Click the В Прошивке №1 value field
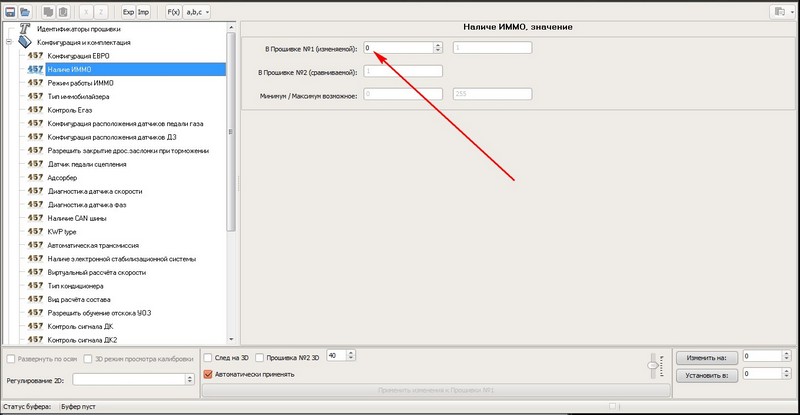800x415 pixels. [x=398, y=47]
